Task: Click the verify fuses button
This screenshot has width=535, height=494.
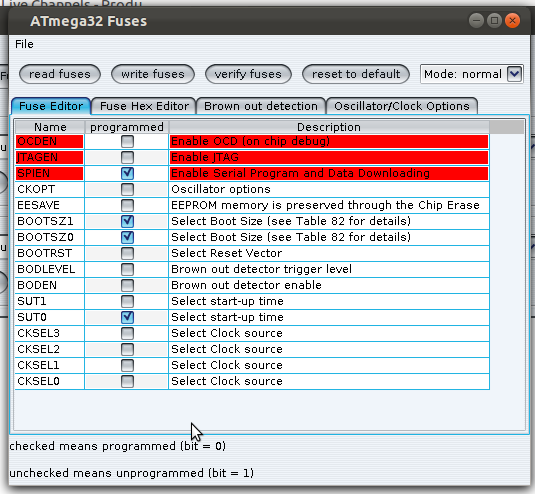Action: (248, 74)
